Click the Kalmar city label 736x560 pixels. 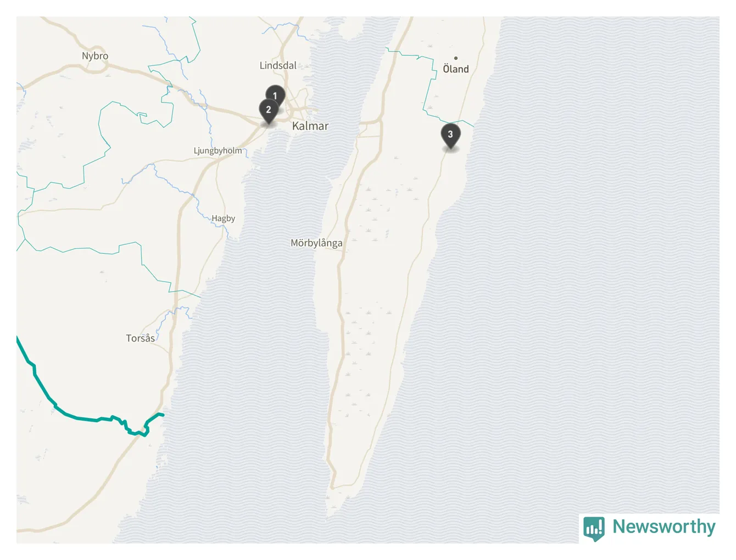pos(310,126)
